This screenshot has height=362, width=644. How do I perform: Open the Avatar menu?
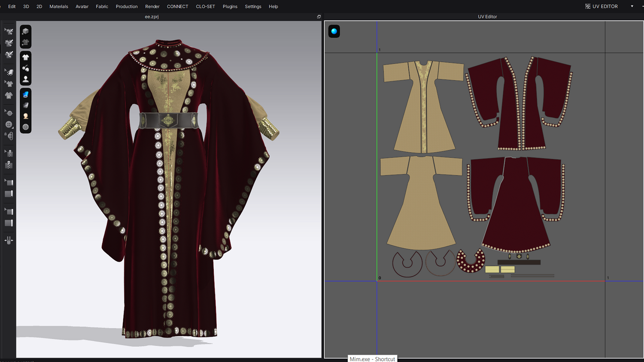(x=82, y=6)
